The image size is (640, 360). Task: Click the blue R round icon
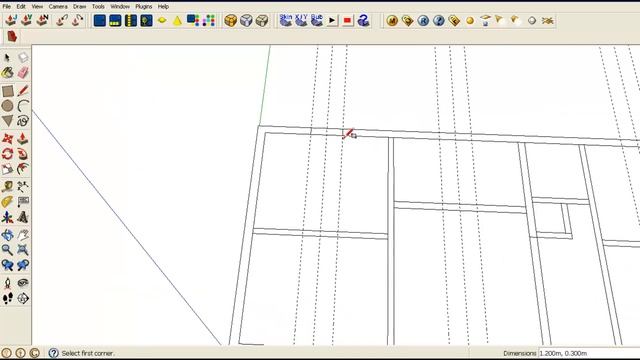[x=423, y=20]
